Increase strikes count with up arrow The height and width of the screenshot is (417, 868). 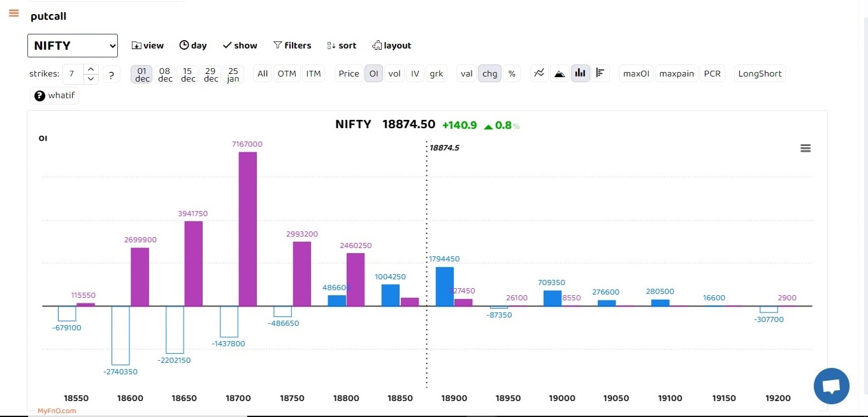(x=91, y=69)
